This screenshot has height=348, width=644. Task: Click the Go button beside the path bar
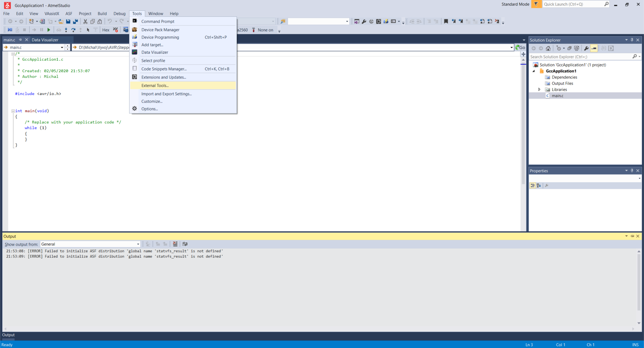click(x=520, y=48)
